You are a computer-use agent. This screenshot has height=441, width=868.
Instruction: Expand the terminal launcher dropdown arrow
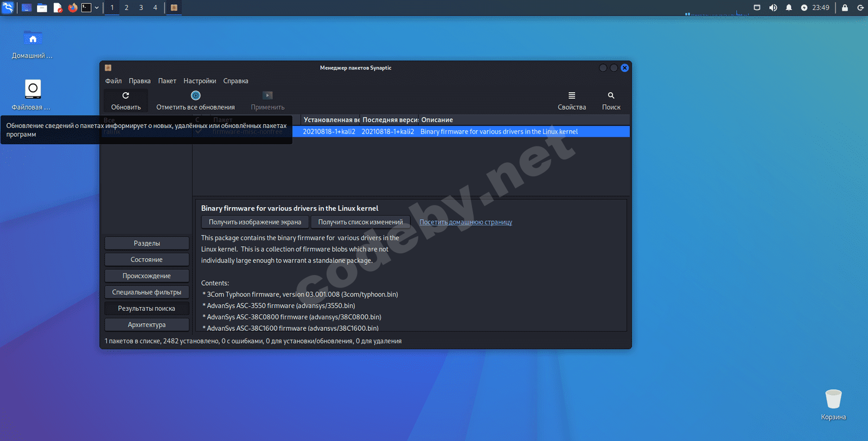97,8
